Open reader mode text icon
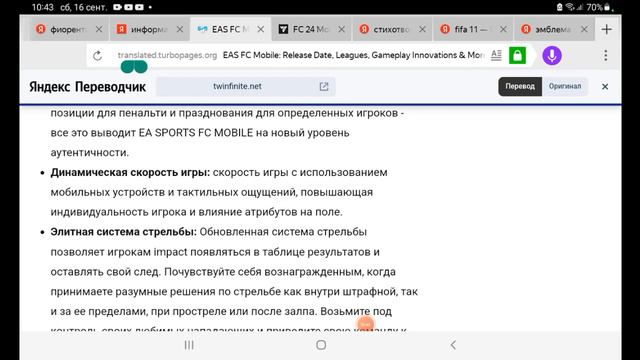Screen dimensions: 640x360 pos(496,55)
